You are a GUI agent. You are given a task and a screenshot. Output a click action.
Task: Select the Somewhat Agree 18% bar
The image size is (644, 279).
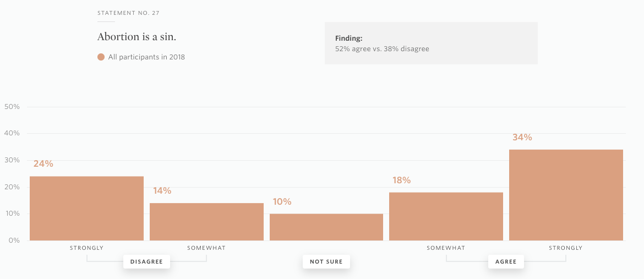(446, 217)
